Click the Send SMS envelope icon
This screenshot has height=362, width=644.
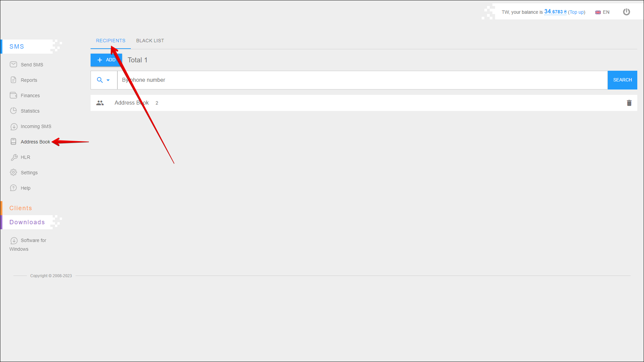13,64
